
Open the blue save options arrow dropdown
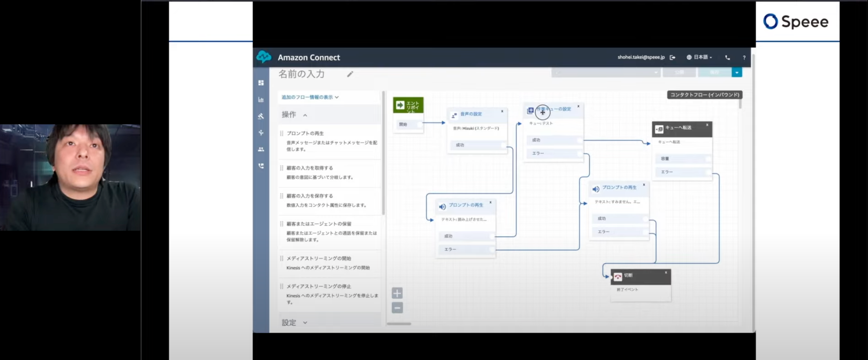click(736, 73)
